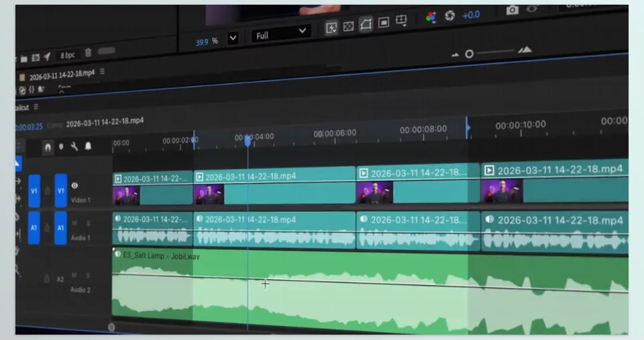
Task: Click the 8 bpc color depth button
Action: 68,55
